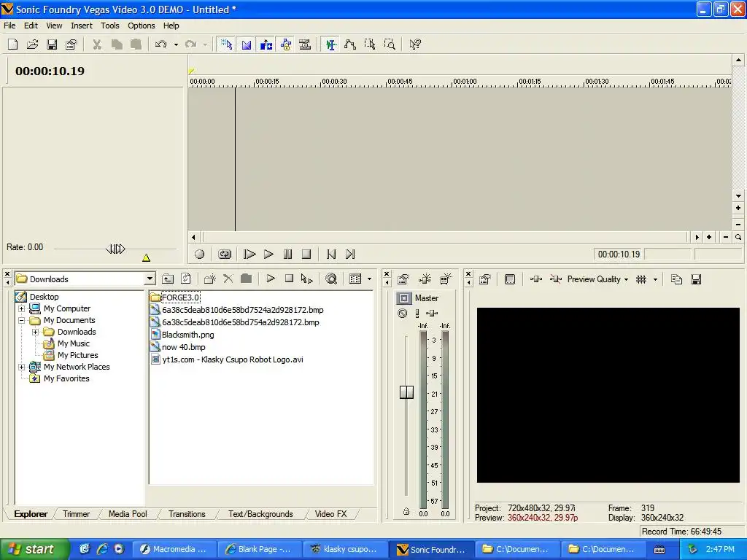Image resolution: width=747 pixels, height=560 pixels.
Task: Click Play From Start button
Action: [x=249, y=254]
